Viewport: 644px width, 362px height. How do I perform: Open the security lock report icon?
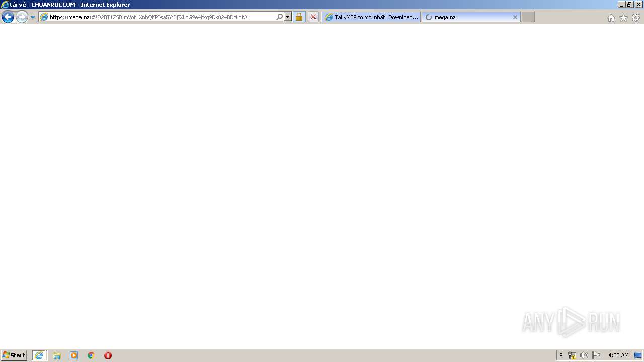pos(299,17)
